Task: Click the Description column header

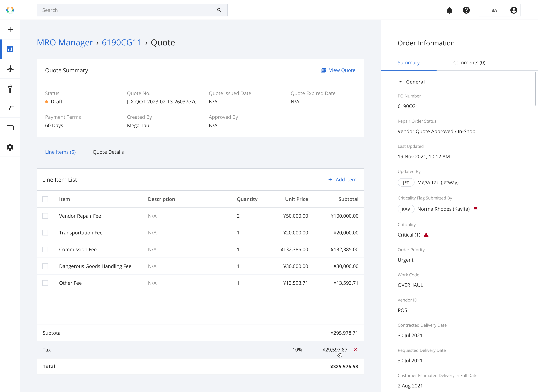Action: (161, 199)
